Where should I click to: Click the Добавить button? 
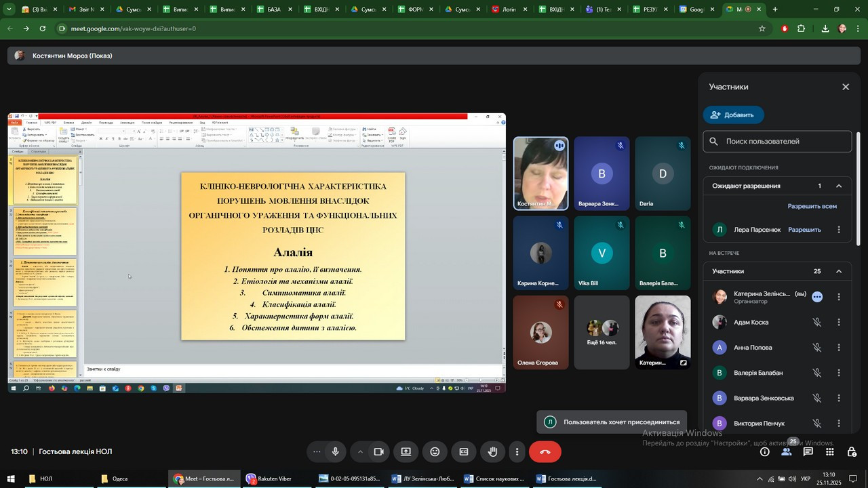pyautogui.click(x=733, y=115)
